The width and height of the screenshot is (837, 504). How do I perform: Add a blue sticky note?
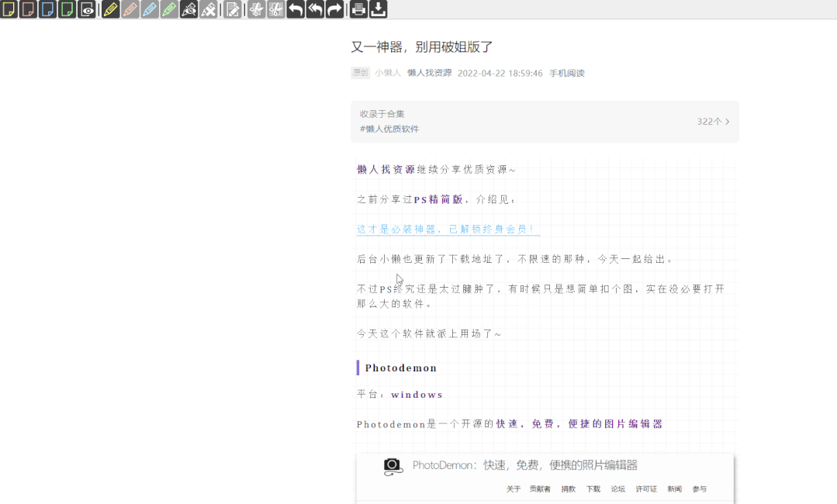47,9
